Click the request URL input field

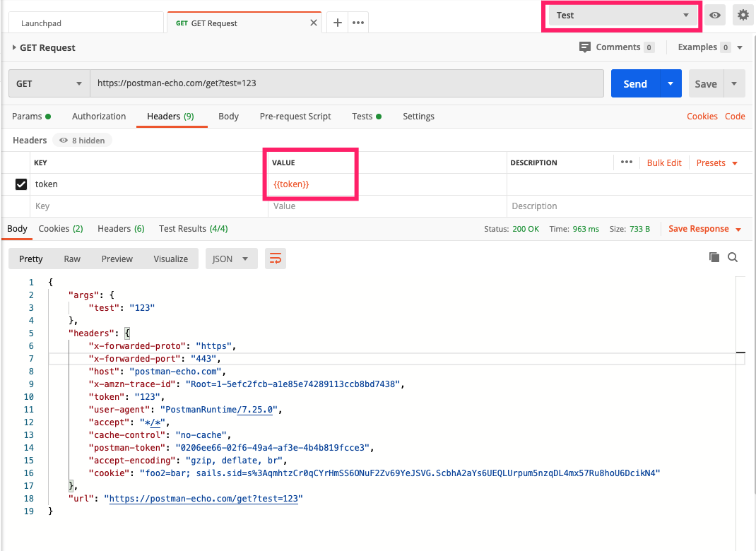347,83
